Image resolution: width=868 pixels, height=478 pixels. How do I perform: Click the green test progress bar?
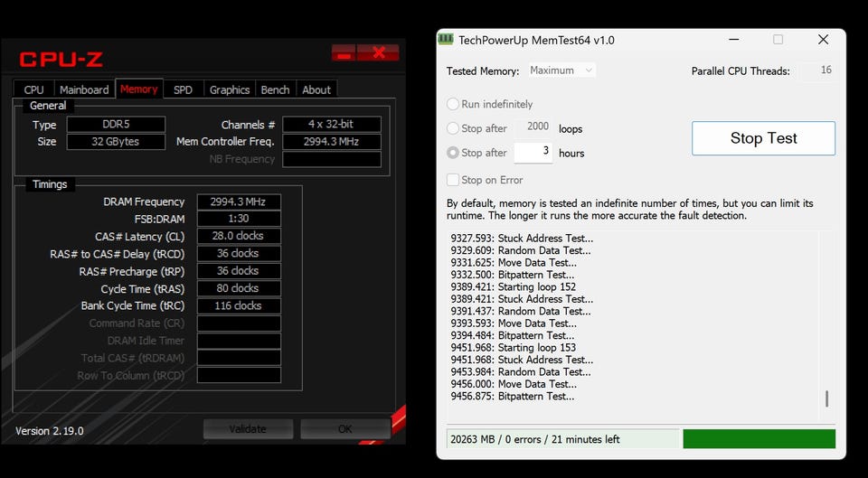(x=759, y=439)
